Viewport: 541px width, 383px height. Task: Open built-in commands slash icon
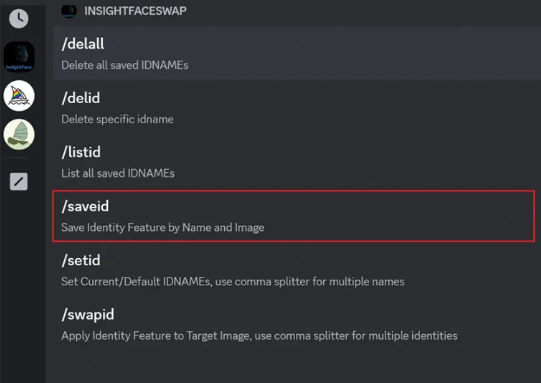19,181
